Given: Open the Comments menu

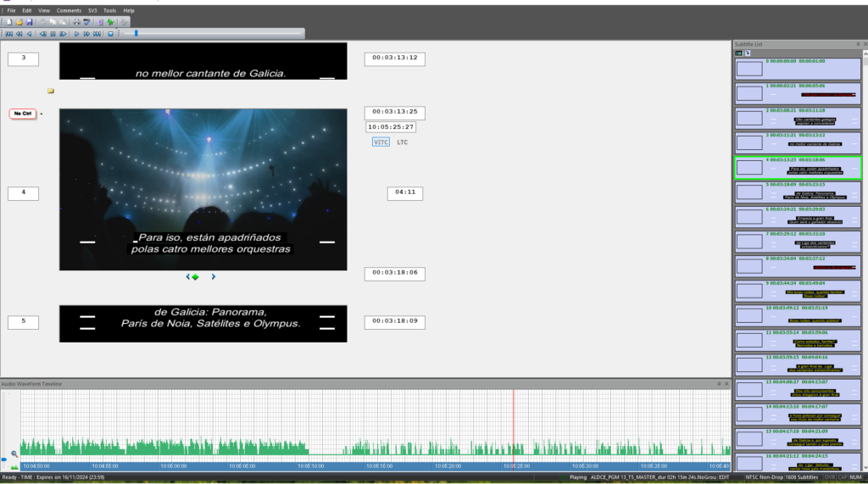Looking at the screenshot, I should 69,10.
